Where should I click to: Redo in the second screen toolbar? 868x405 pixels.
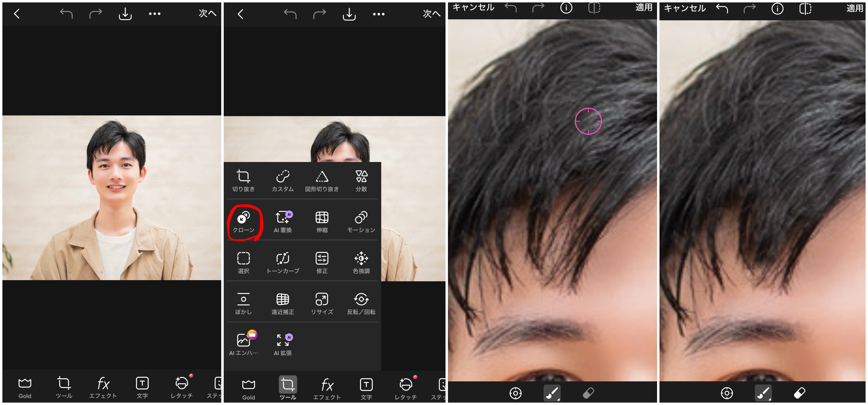click(x=320, y=14)
